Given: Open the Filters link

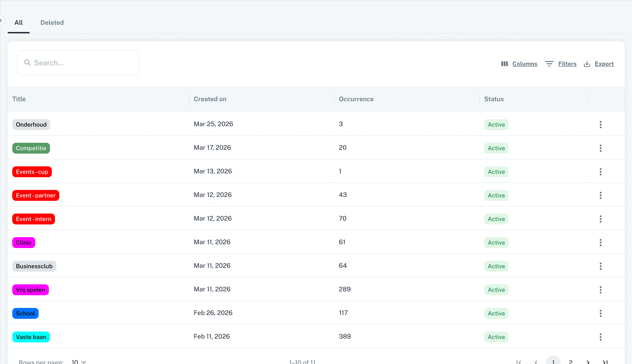Looking at the screenshot, I should (x=567, y=64).
